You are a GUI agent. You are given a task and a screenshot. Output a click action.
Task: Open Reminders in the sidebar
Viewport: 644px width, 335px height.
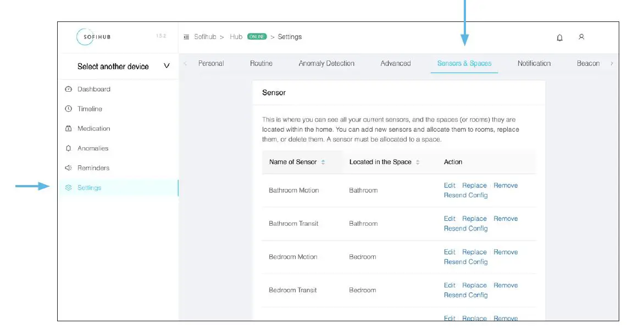[x=93, y=168]
